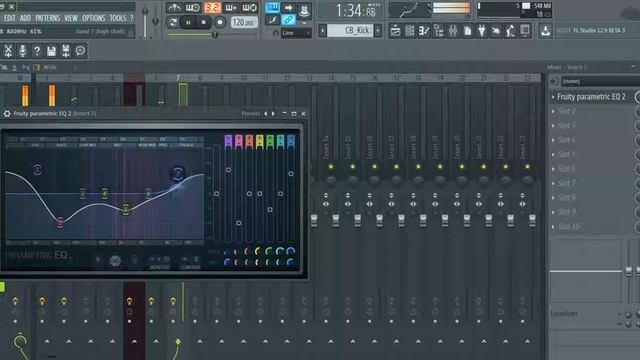This screenshot has width=640, height=360.
Task: Go to the next EQ preset arrow
Action: (x=273, y=113)
